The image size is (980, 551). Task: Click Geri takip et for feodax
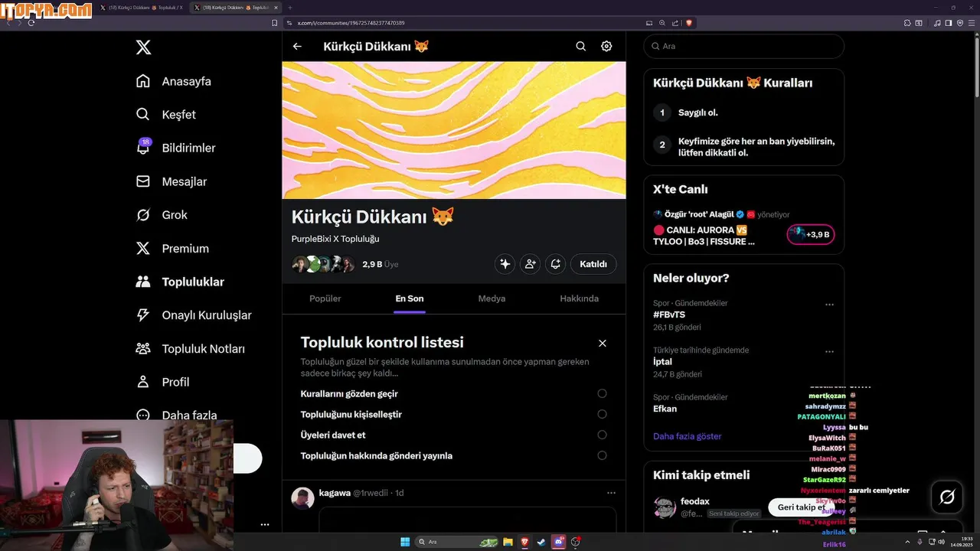[x=802, y=507]
